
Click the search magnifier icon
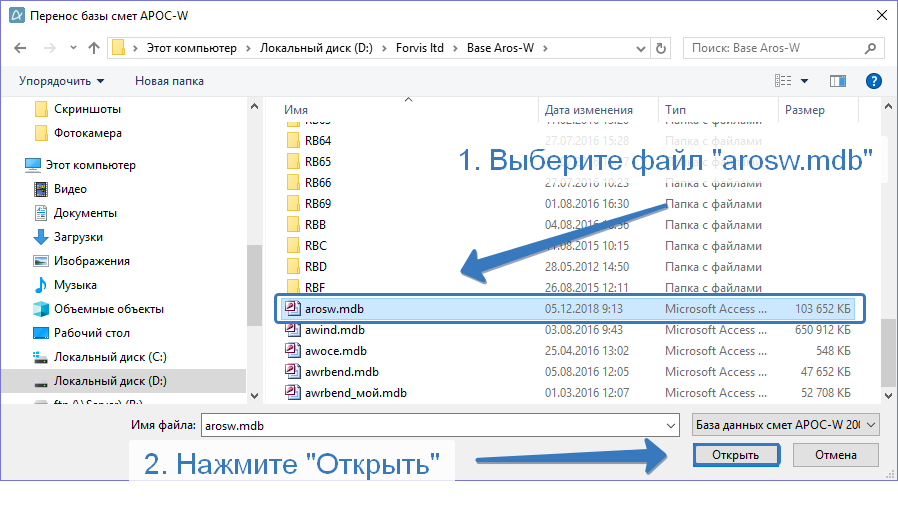[870, 49]
